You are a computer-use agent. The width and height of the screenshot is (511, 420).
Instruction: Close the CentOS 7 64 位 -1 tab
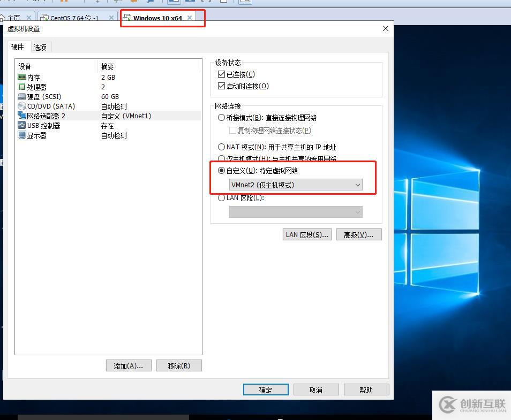[111, 18]
